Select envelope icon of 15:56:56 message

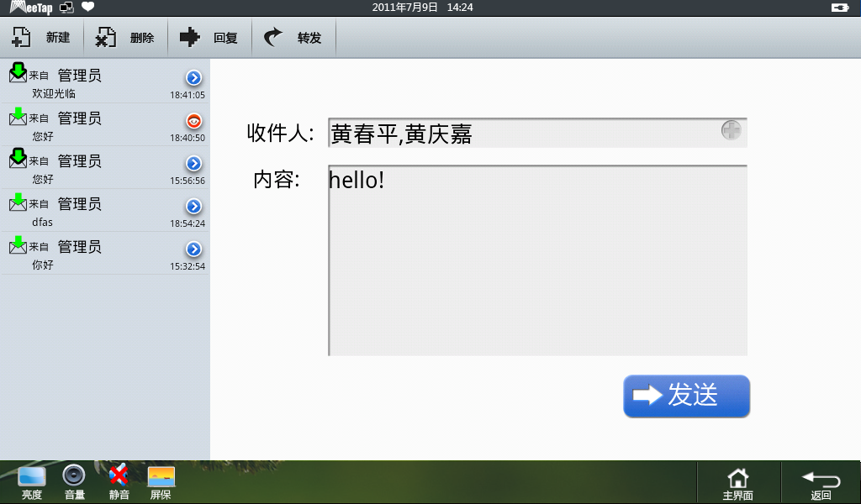(x=18, y=158)
